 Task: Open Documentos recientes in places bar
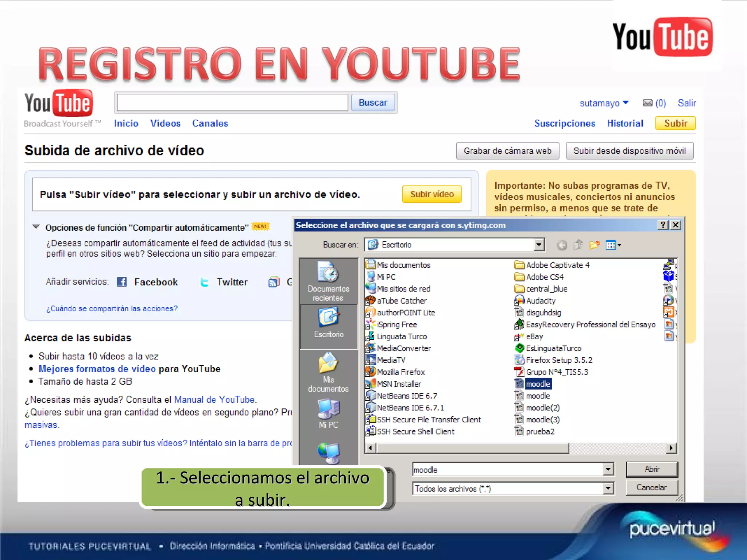pos(328,281)
